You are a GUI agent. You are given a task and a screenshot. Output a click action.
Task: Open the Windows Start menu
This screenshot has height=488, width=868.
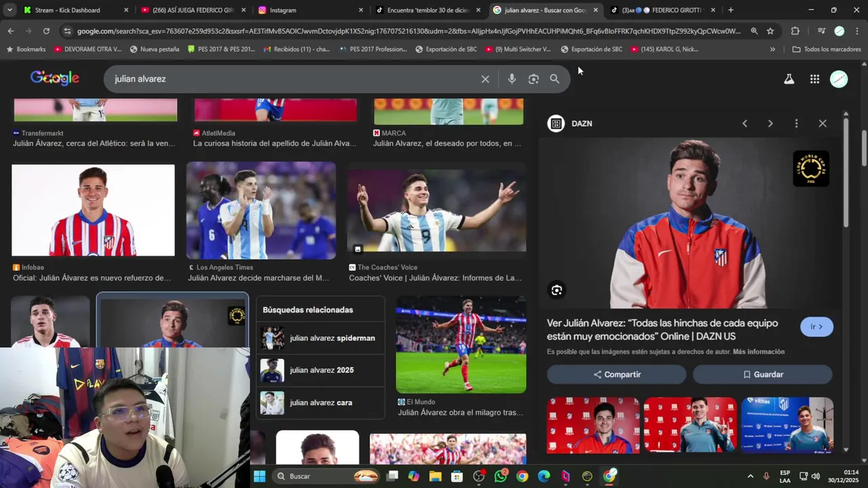pos(260,476)
